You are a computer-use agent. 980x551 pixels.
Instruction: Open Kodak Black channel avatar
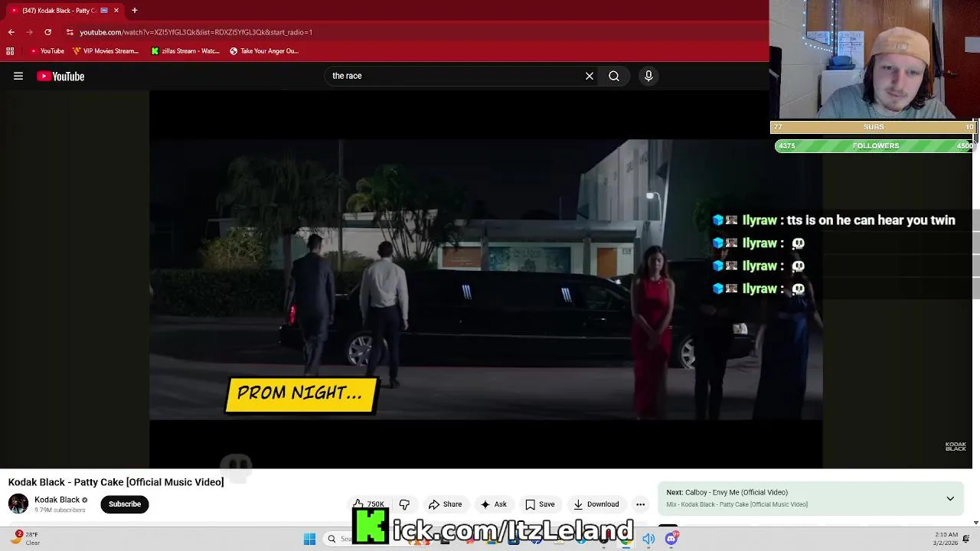tap(18, 504)
